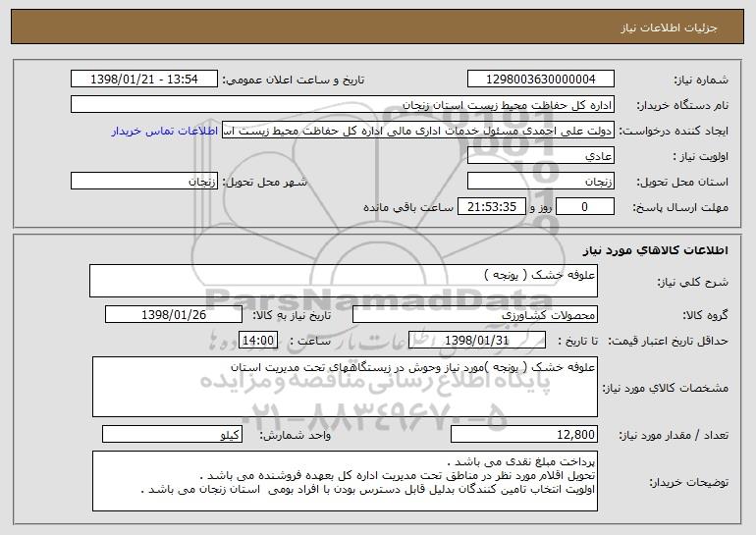Click the text ساعت باقی مانده

click(408, 207)
